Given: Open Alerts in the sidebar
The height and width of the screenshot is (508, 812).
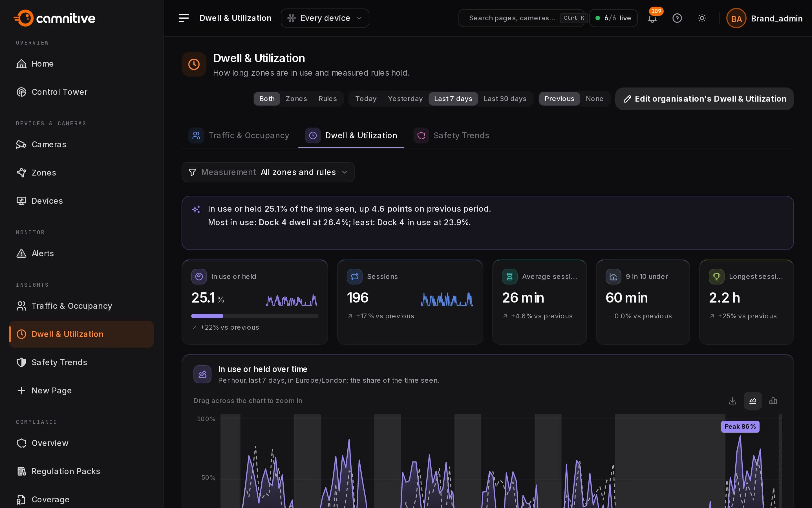Looking at the screenshot, I should pos(81,253).
